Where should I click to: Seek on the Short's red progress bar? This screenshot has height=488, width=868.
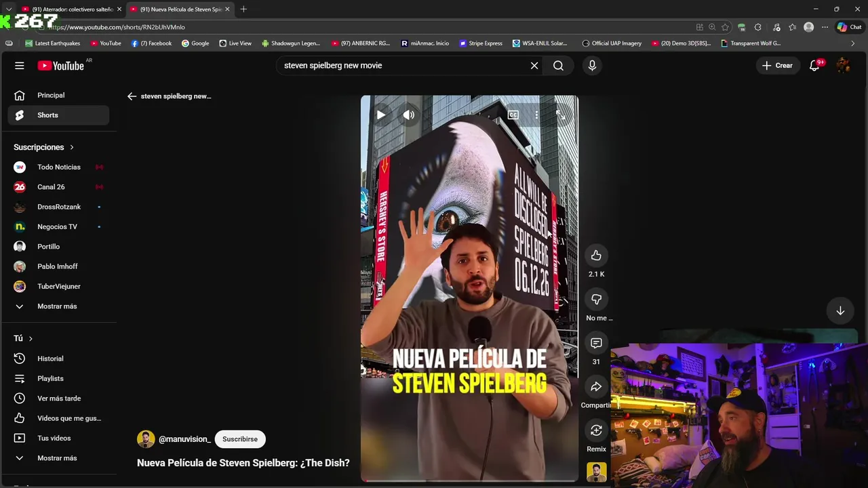click(x=469, y=481)
